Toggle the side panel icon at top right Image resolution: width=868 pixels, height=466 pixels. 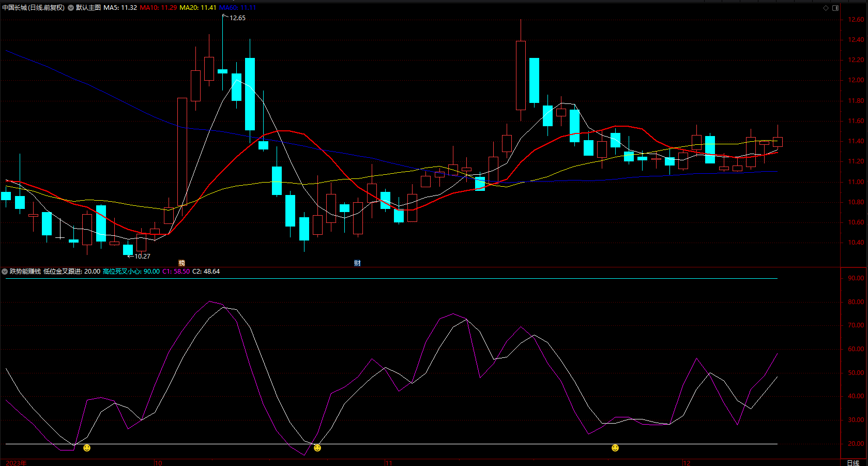coord(835,8)
